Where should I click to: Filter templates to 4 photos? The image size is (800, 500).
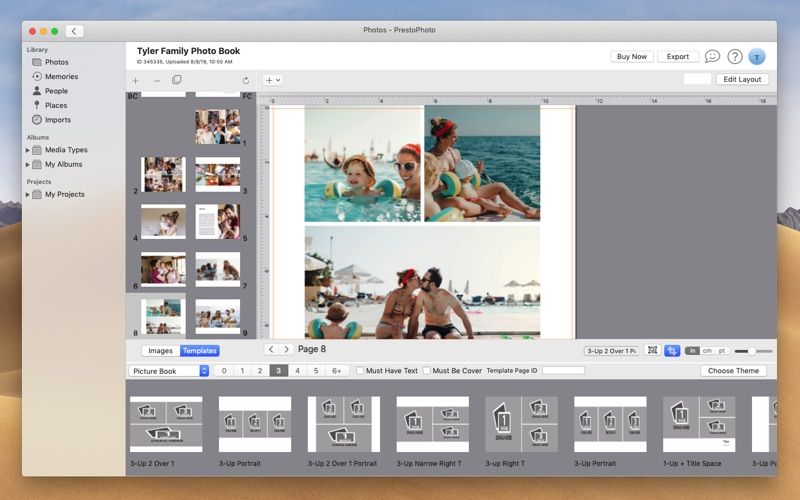[297, 371]
